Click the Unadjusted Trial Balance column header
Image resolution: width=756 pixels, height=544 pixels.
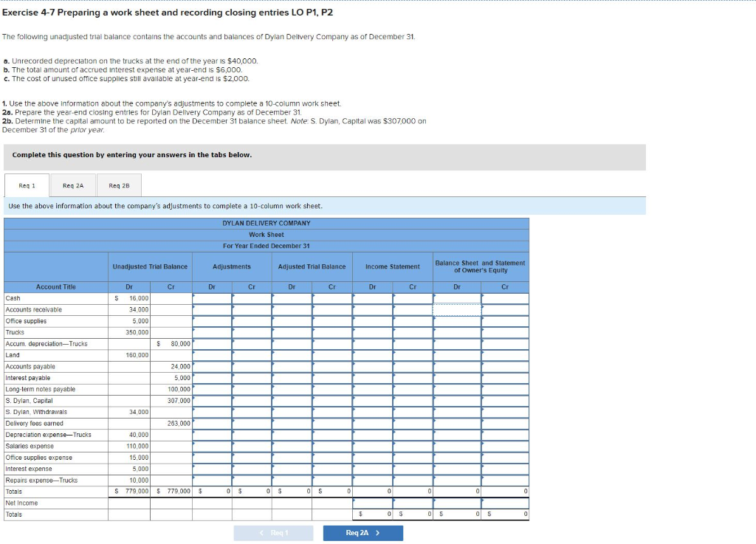coord(150,266)
